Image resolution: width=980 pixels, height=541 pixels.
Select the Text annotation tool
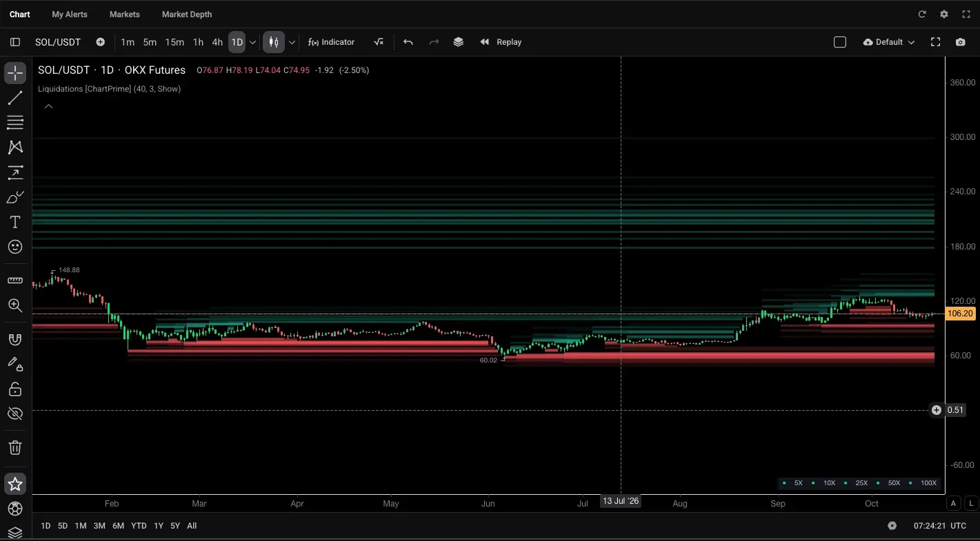[x=15, y=222]
